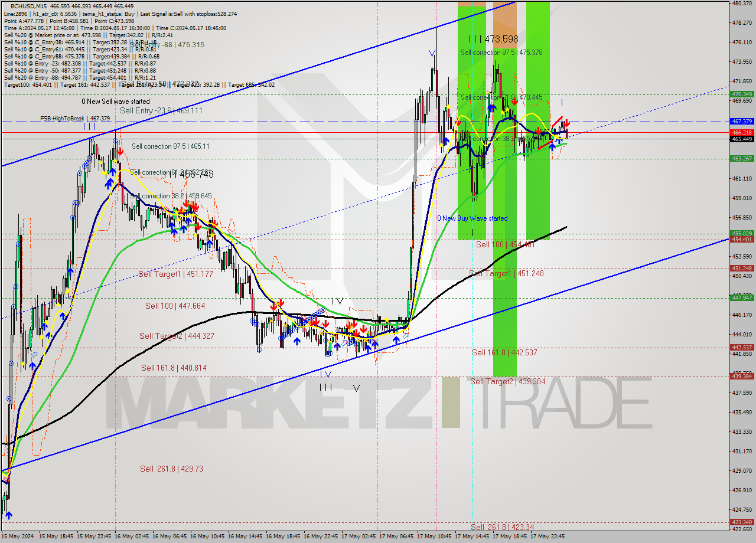Click the '16 May 14:45' time label

tap(246, 537)
